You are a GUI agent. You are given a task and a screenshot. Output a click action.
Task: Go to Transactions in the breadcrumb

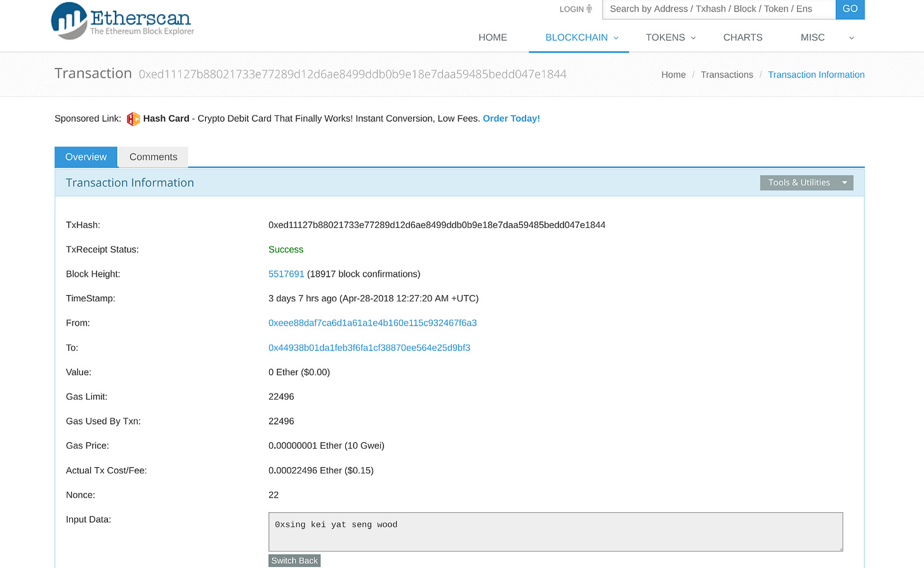pyautogui.click(x=727, y=75)
